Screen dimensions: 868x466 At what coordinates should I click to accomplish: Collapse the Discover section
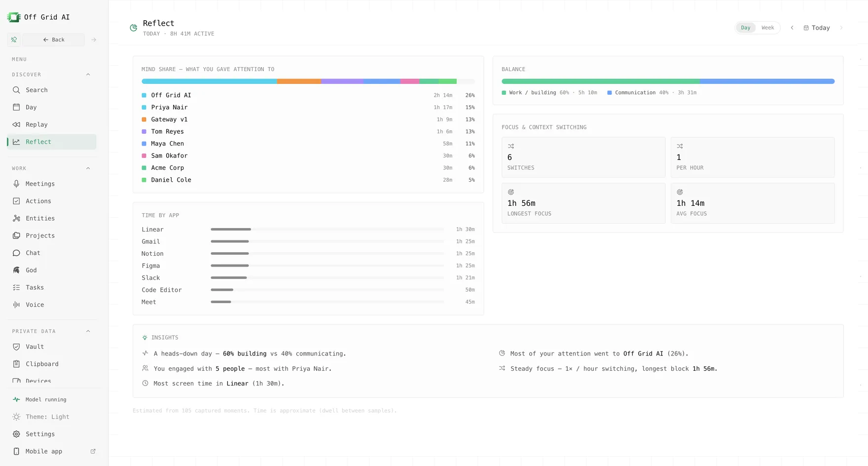88,75
